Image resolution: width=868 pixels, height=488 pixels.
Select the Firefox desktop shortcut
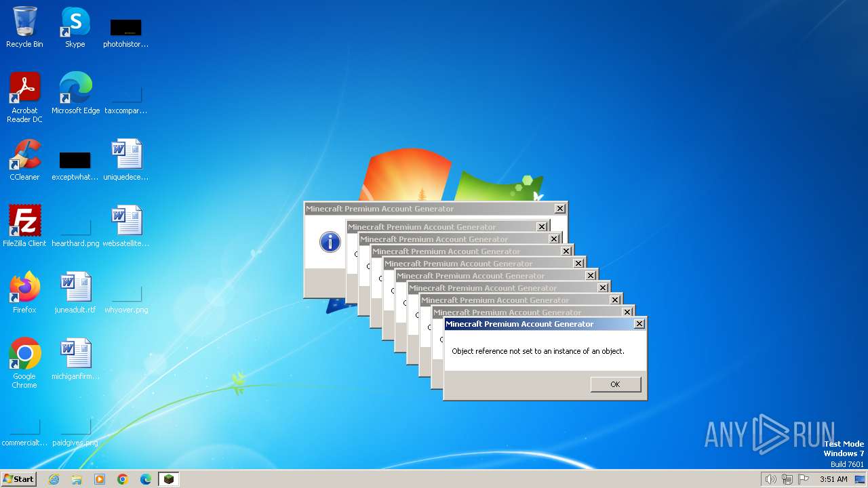coord(24,293)
